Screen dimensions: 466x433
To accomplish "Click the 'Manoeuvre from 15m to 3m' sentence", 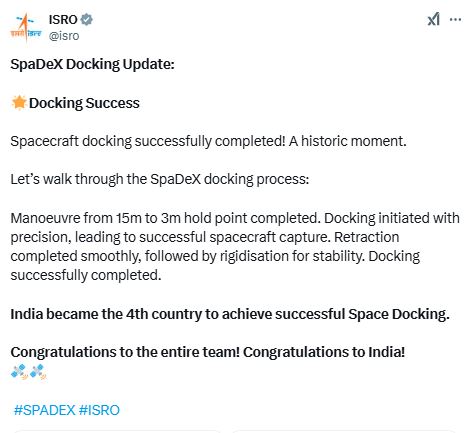I will tap(165, 218).
